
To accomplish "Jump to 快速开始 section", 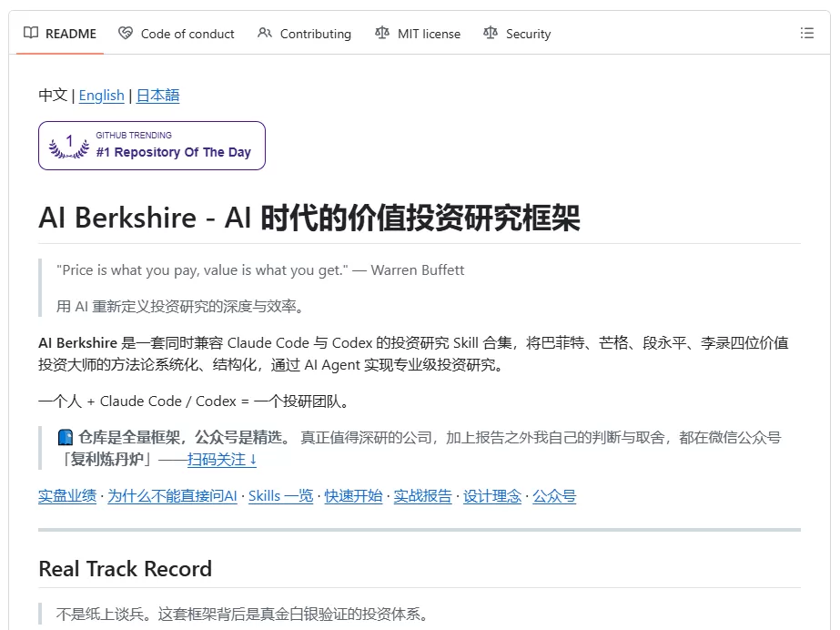I will pos(354,496).
